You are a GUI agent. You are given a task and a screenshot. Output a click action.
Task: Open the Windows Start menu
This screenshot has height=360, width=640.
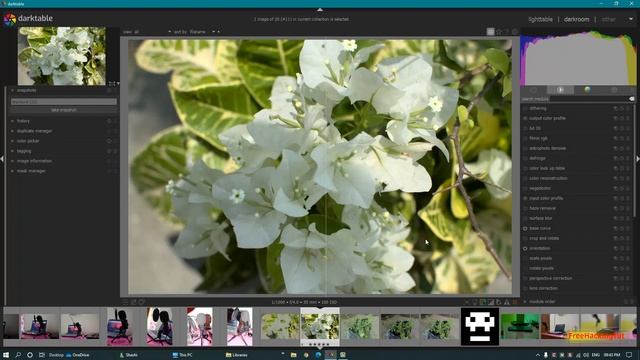point(6,355)
